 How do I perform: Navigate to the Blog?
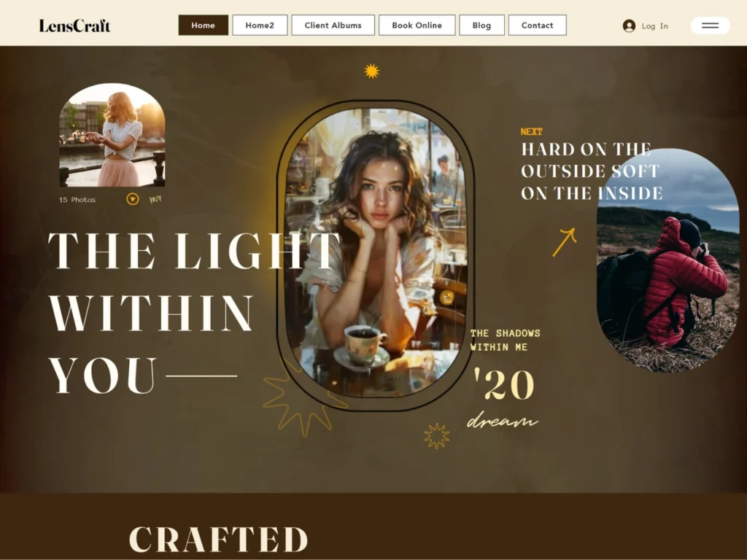pyautogui.click(x=481, y=26)
